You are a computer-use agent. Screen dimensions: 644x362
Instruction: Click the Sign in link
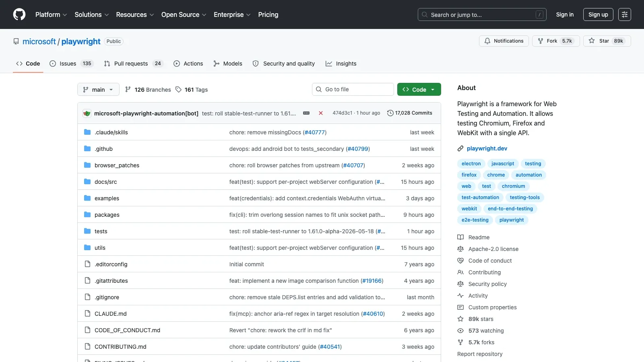pos(565,14)
